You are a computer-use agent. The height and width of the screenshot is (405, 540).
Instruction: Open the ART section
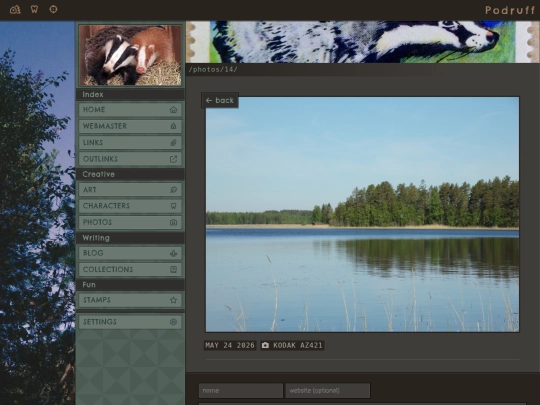[x=130, y=190]
